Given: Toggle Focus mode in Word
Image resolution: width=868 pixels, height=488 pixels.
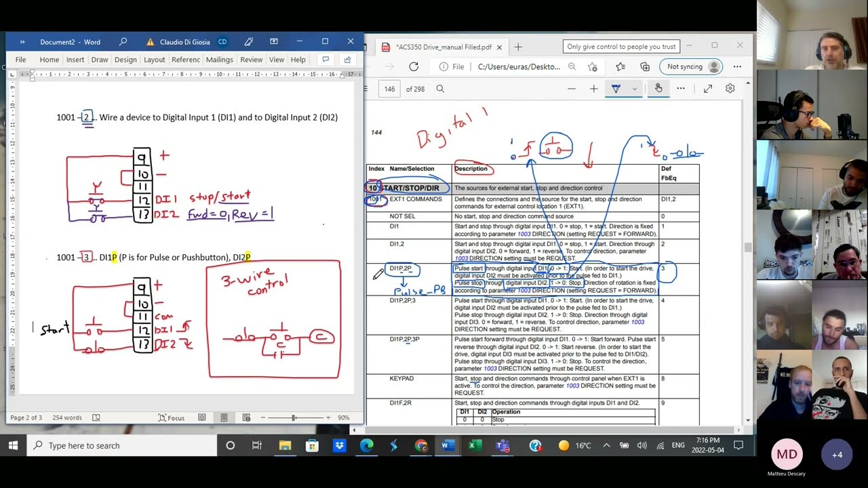Looking at the screenshot, I should point(172,418).
